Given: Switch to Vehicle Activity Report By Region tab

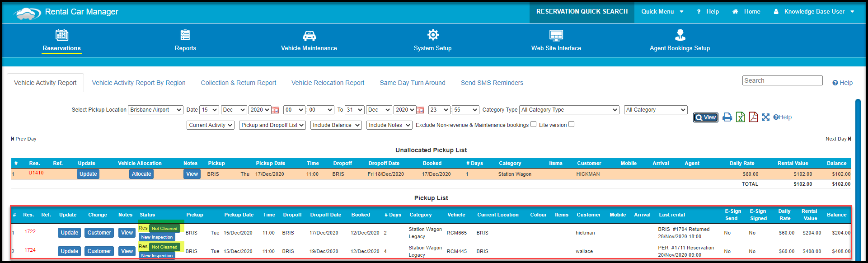Looking at the screenshot, I should [x=139, y=83].
